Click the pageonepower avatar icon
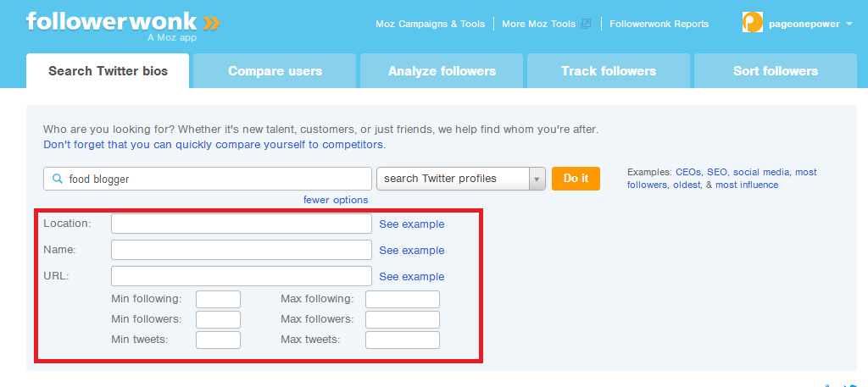This screenshot has width=868, height=387. pyautogui.click(x=753, y=23)
